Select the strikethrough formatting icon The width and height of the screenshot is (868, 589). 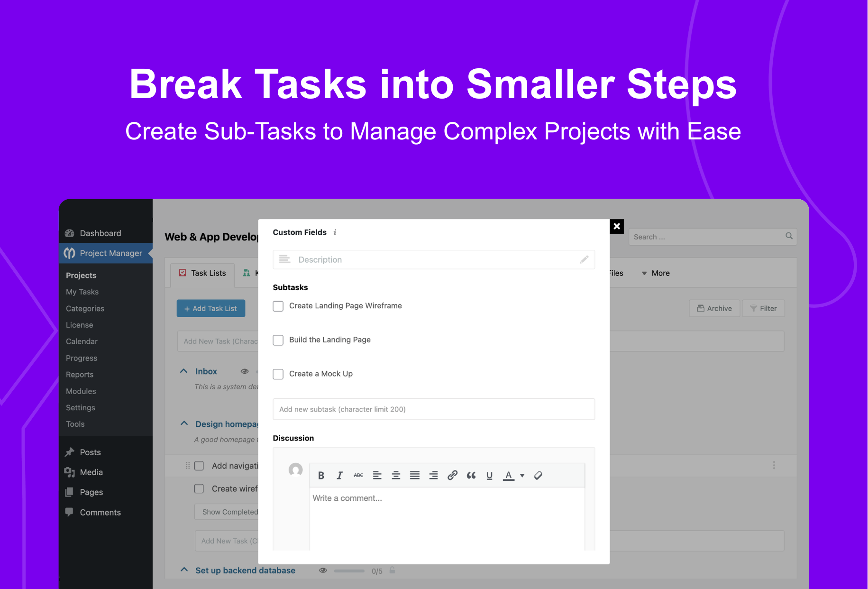(358, 475)
